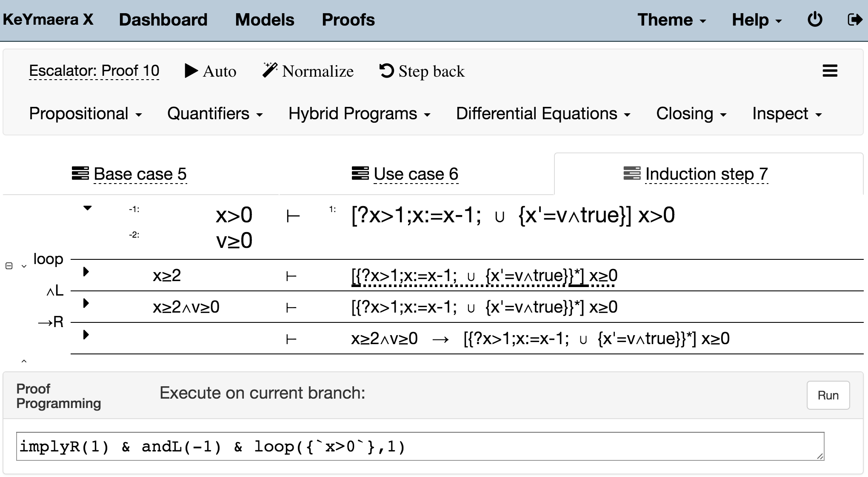The image size is (868, 477).
Task: Toggle the minus box beside loop
Action: (x=9, y=266)
